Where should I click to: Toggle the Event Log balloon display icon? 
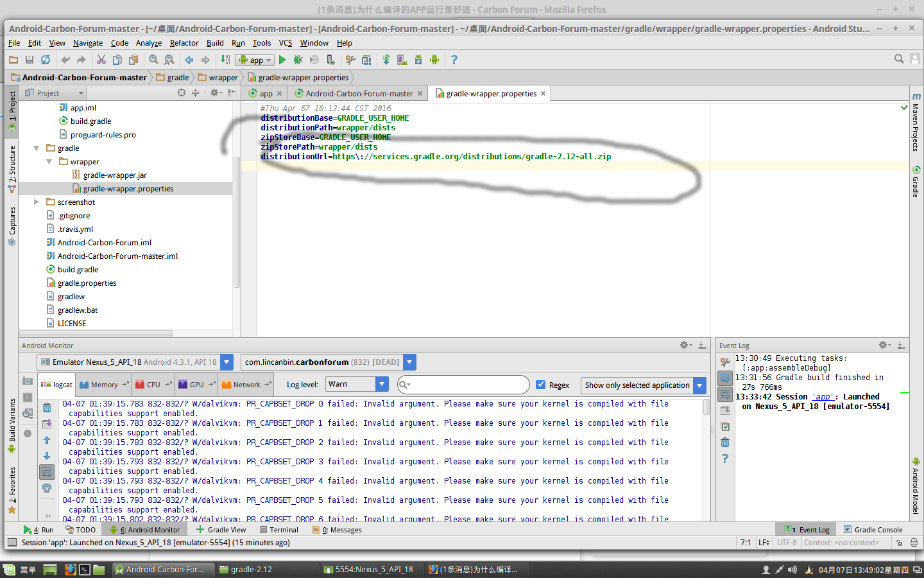(x=725, y=378)
